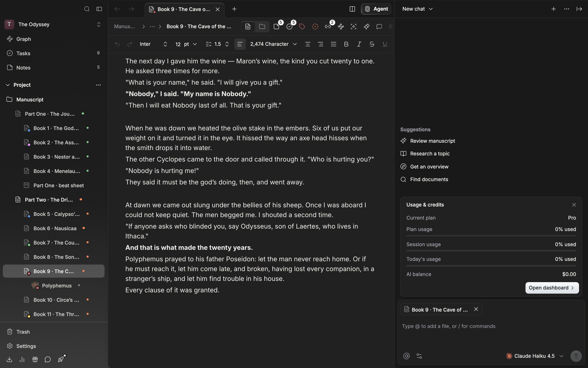Open a new tab with the plus icon

(x=234, y=9)
